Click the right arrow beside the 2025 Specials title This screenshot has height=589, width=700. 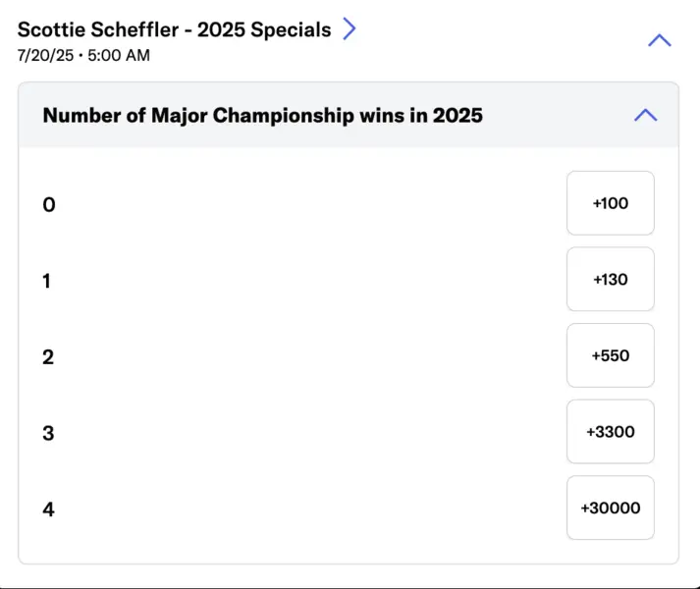(x=350, y=29)
